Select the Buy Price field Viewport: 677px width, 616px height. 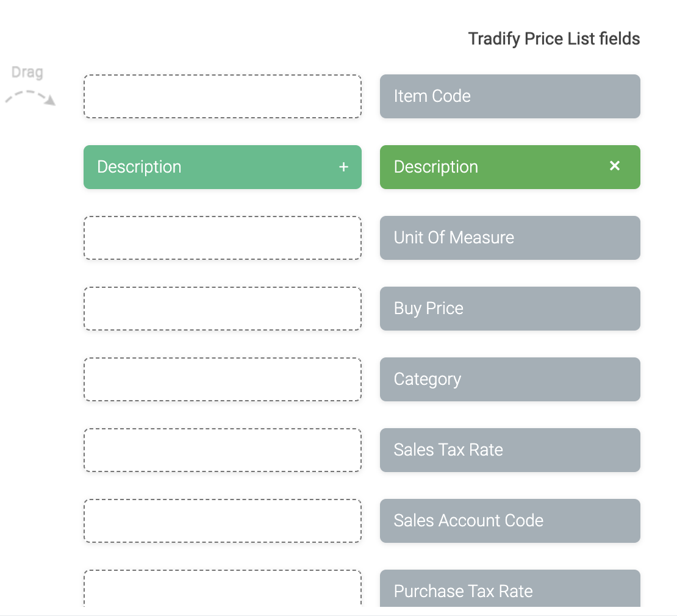(x=510, y=309)
